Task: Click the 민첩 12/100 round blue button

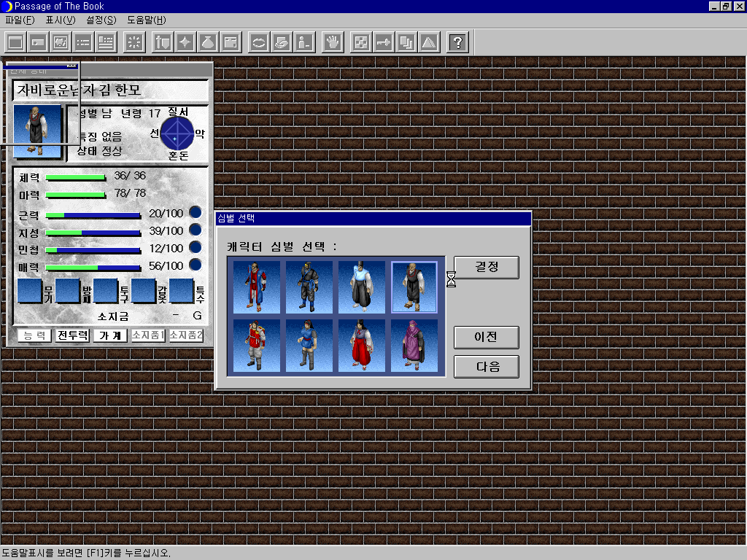Action: click(x=196, y=248)
